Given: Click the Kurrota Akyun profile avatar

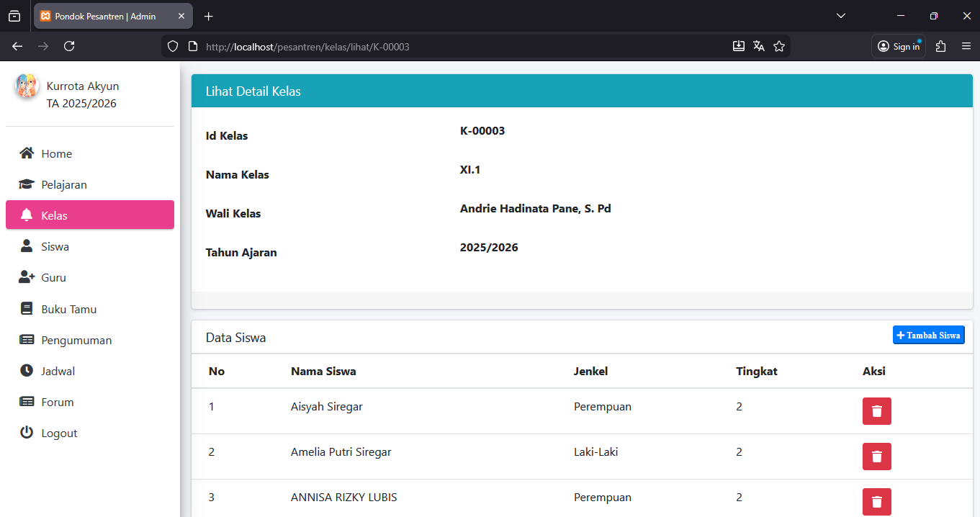Looking at the screenshot, I should [27, 86].
